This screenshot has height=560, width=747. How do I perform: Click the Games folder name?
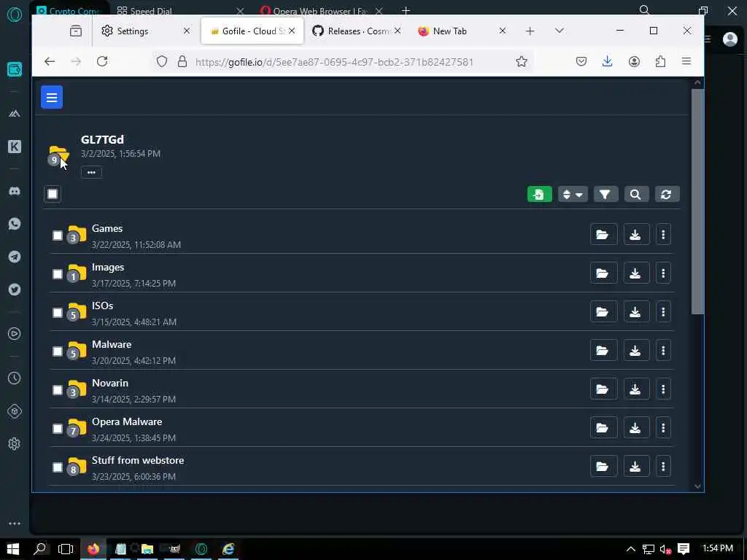point(107,228)
